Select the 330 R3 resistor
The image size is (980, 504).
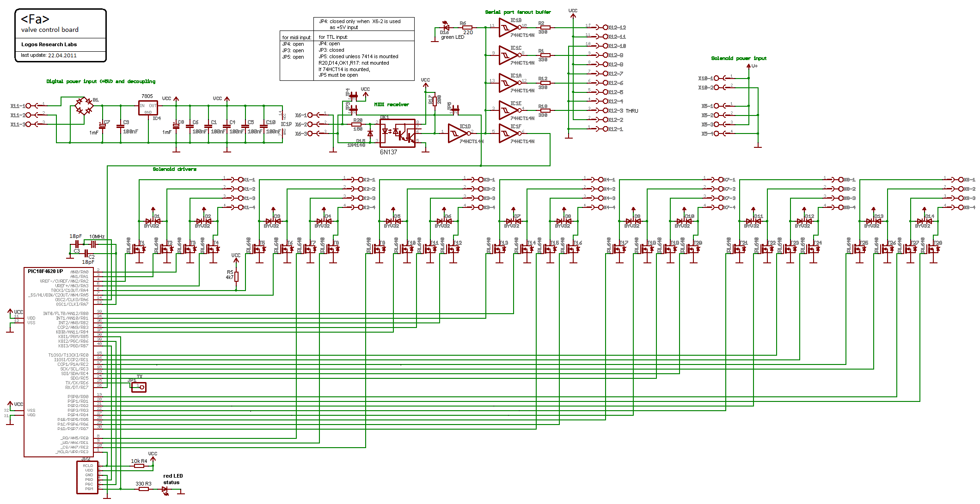[x=144, y=489]
